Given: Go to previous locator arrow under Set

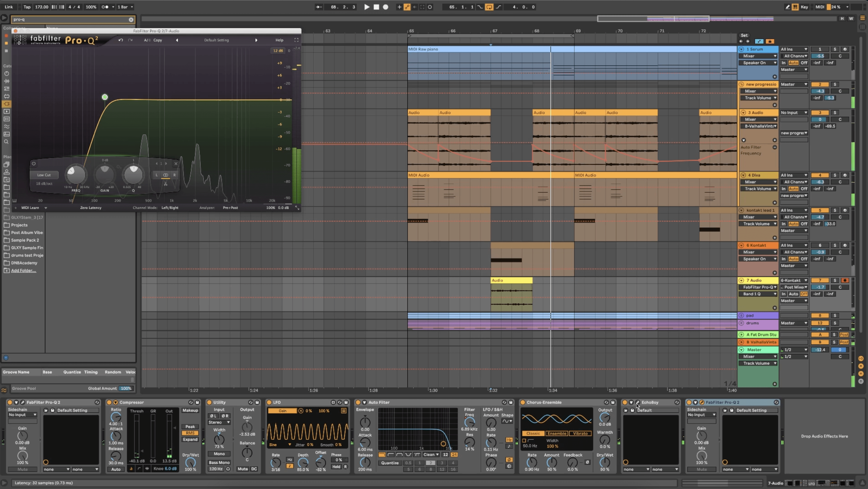Looking at the screenshot, I should click(741, 41).
